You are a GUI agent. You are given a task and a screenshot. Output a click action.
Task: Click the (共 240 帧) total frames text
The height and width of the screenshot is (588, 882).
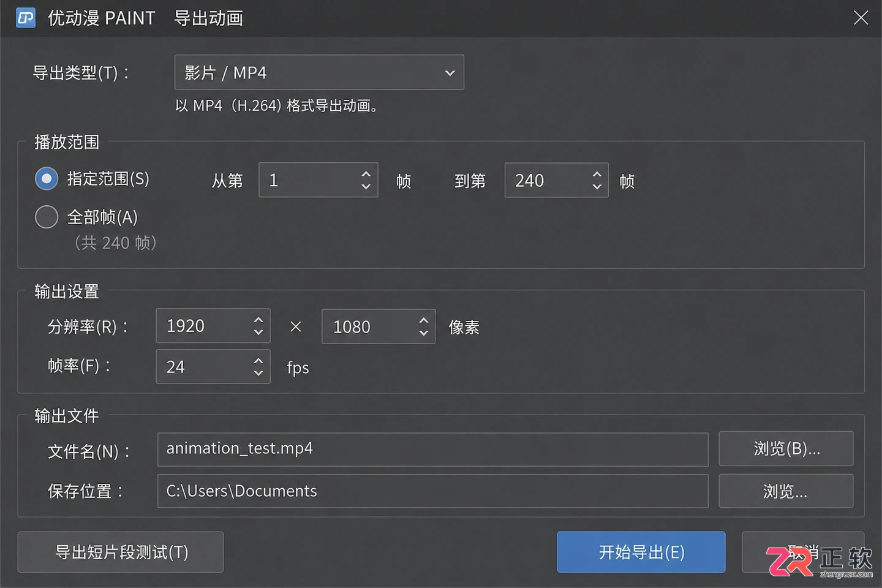(116, 243)
